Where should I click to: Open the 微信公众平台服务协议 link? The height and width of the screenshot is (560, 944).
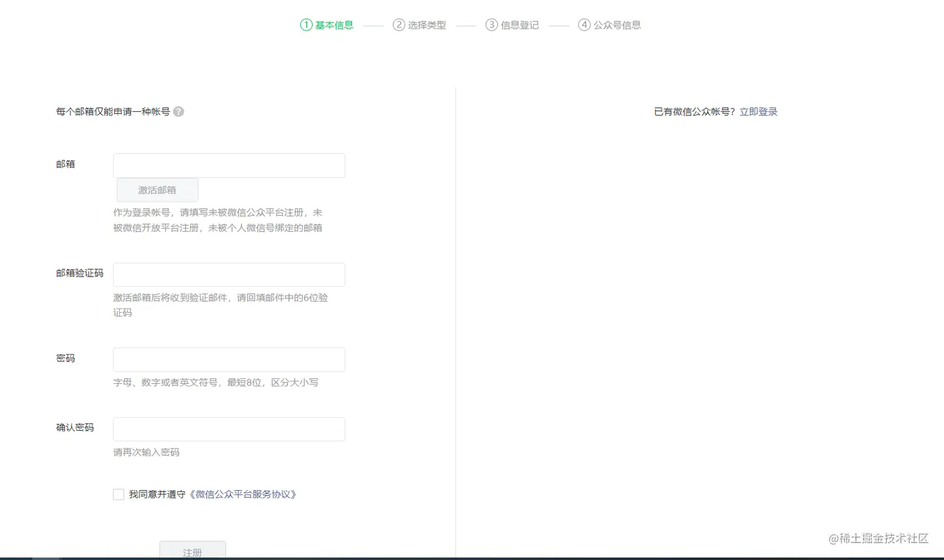243,494
